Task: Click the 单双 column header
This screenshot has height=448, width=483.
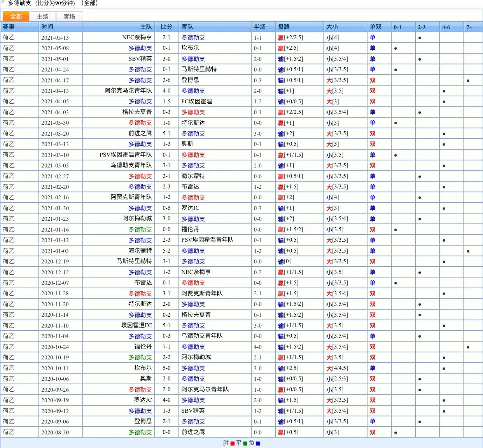Action: click(x=375, y=27)
